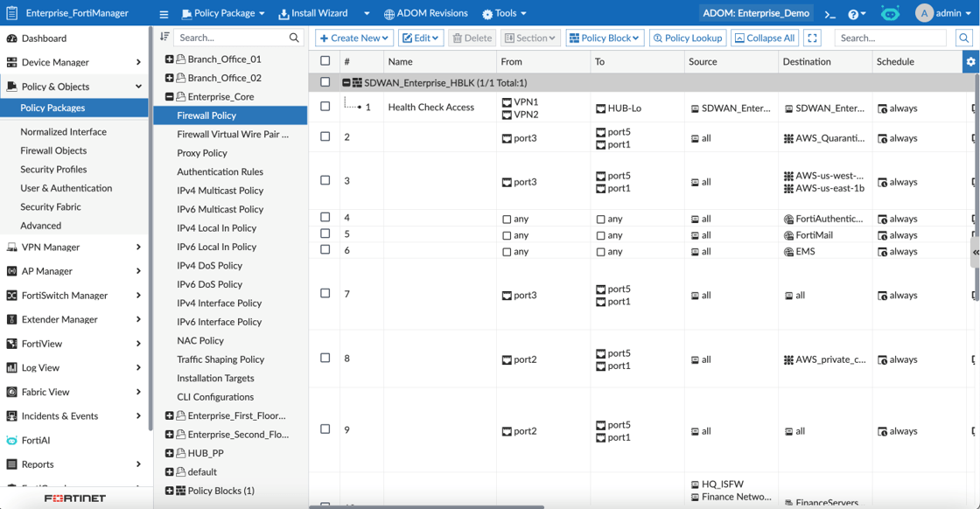The width and height of the screenshot is (980, 509).
Task: Click the Incidents & Events sidebar icon
Action: pos(12,416)
